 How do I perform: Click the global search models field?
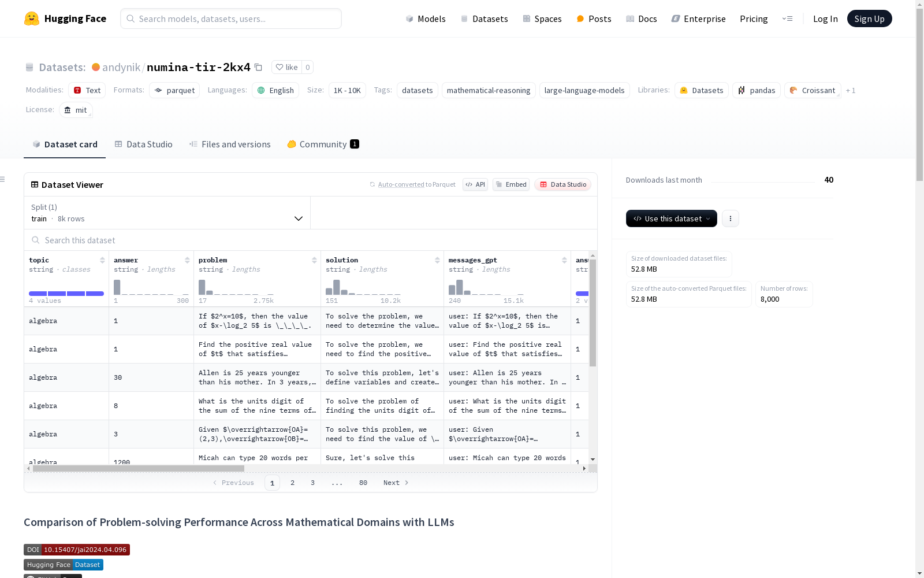231,18
